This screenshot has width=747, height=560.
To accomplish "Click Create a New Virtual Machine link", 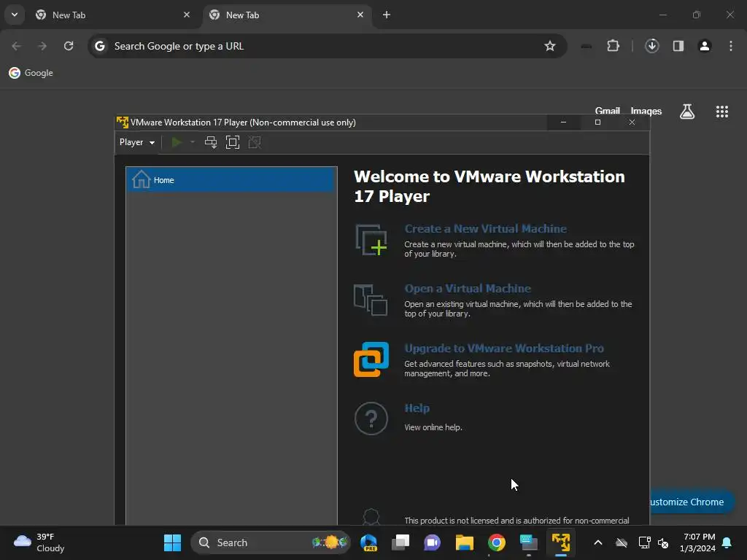I will point(485,228).
